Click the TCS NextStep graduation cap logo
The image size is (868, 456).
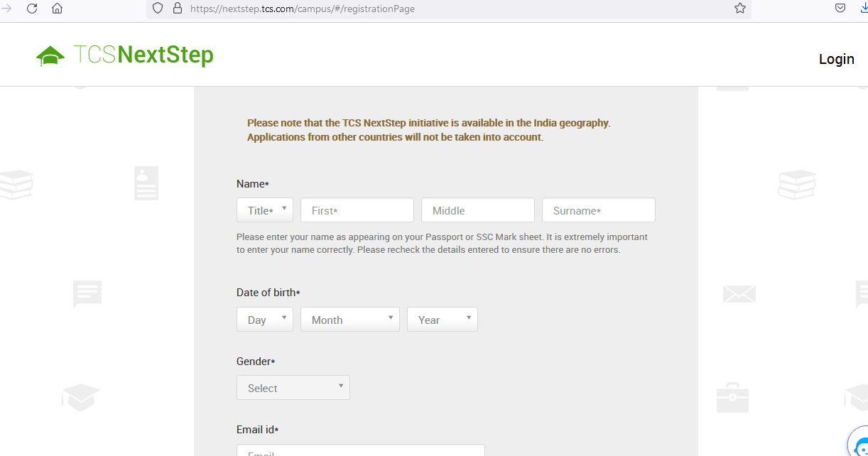[x=50, y=55]
